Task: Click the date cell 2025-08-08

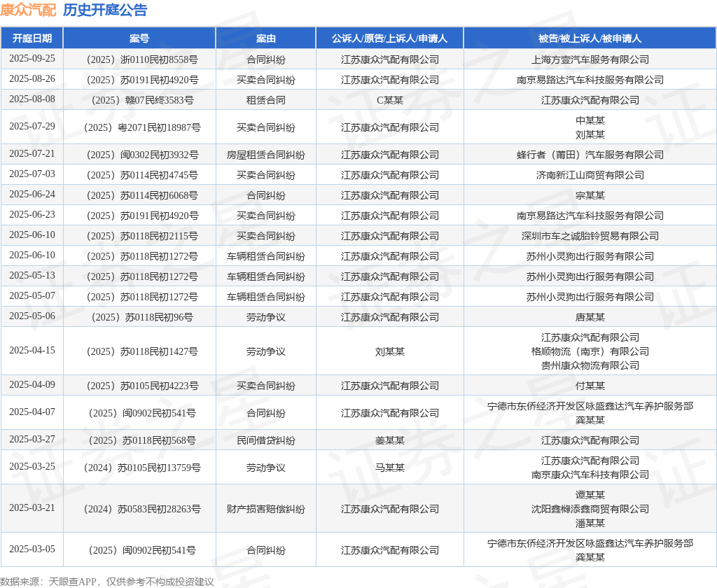Action: (x=32, y=99)
